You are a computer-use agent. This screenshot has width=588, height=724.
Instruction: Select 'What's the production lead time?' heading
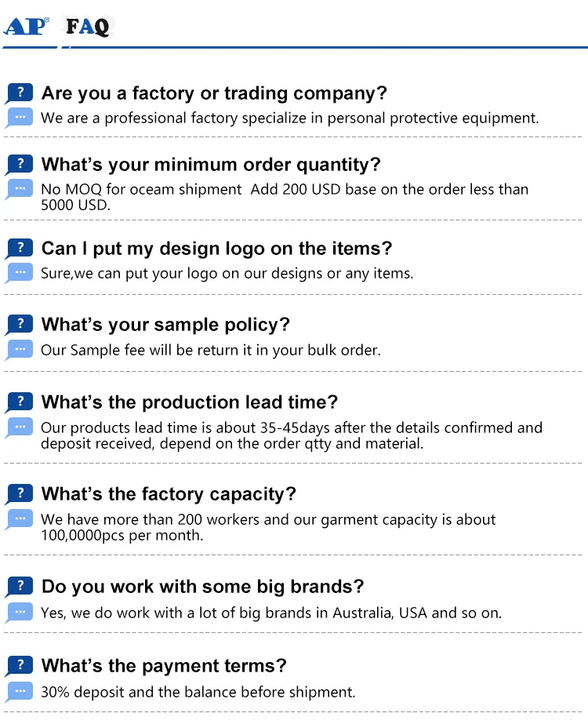[x=190, y=402]
